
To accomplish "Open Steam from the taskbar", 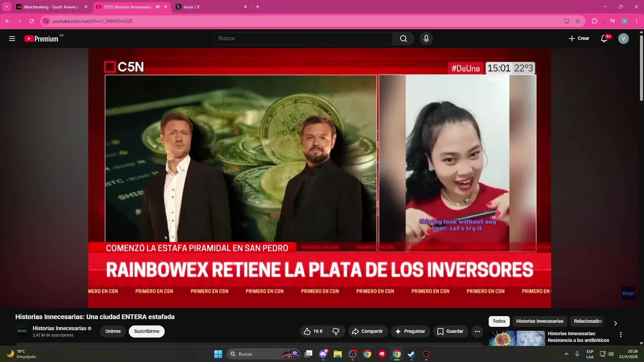I will point(411,354).
